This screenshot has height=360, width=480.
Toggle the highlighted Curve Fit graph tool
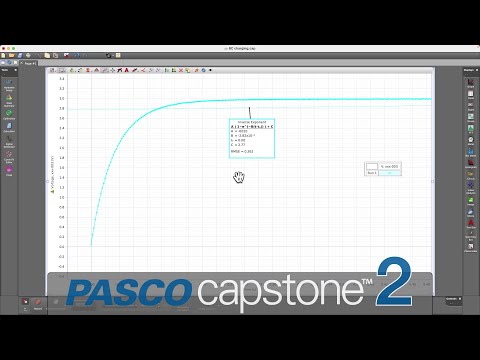click(x=105, y=70)
